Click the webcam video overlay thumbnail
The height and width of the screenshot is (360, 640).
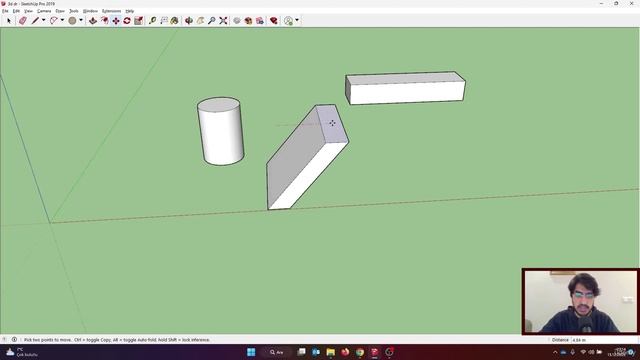(x=580, y=302)
